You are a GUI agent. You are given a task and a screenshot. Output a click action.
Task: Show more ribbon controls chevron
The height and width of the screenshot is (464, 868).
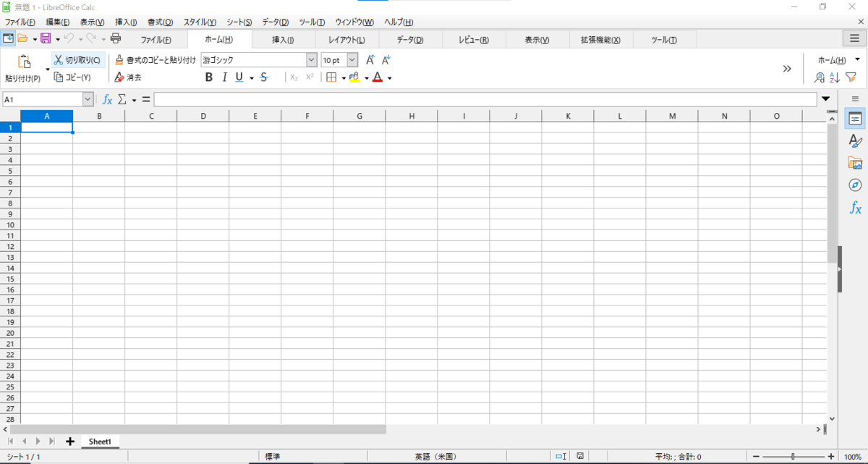pos(787,69)
